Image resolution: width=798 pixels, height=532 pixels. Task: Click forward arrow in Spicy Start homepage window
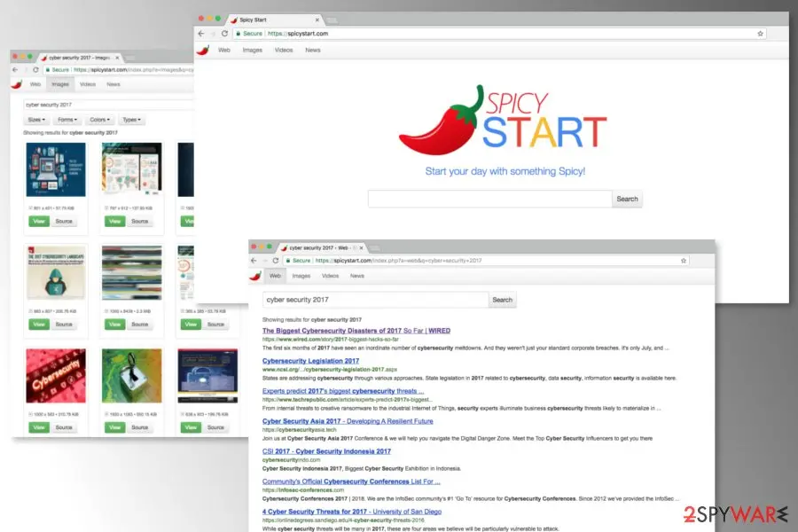click(213, 34)
